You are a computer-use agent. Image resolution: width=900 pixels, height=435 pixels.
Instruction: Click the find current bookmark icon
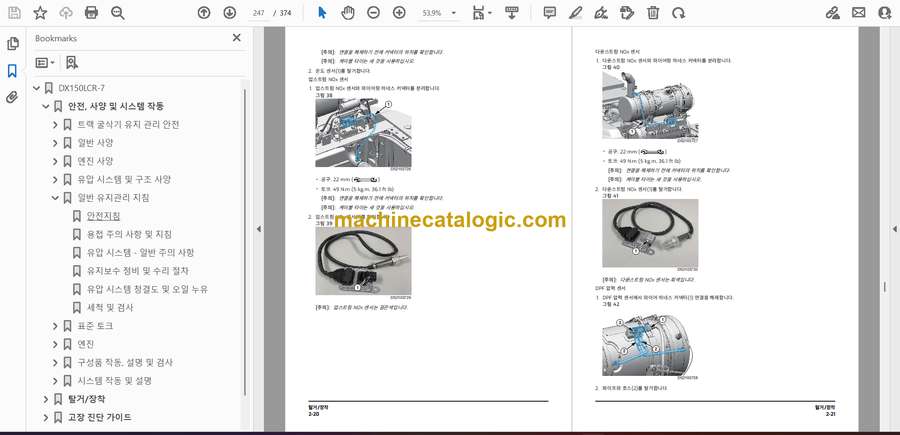coord(72,63)
